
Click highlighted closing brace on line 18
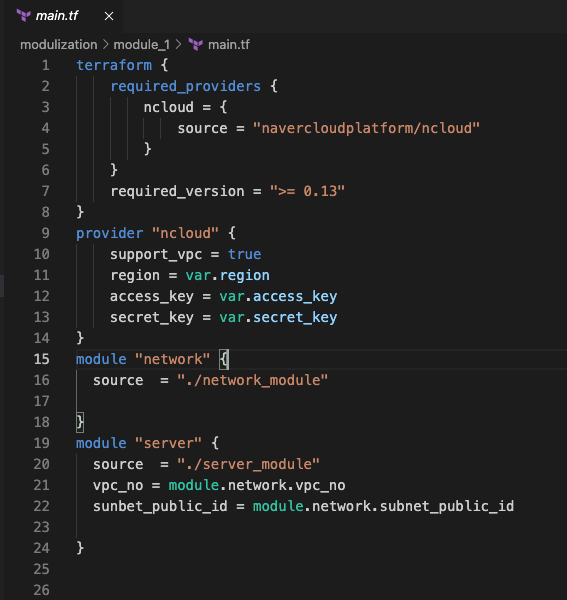point(80,422)
